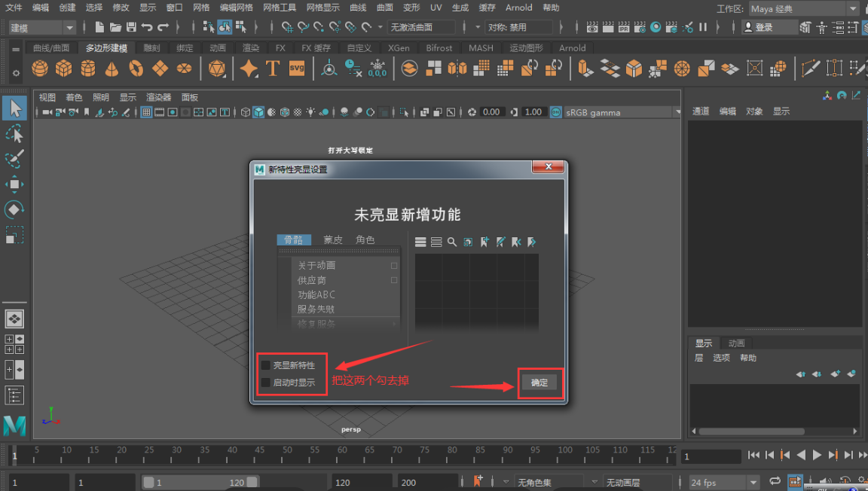Click the Save Scene disk icon
The width and height of the screenshot is (868, 491).
[131, 27]
